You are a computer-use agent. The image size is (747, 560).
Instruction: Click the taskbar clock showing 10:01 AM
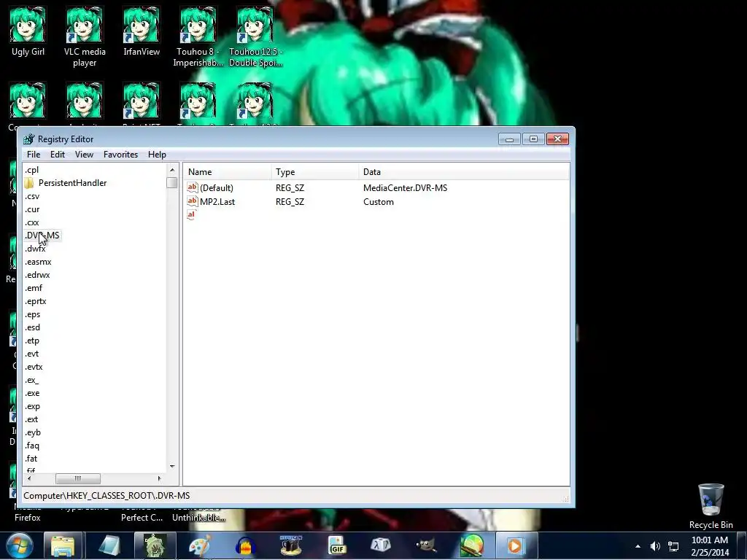709,546
